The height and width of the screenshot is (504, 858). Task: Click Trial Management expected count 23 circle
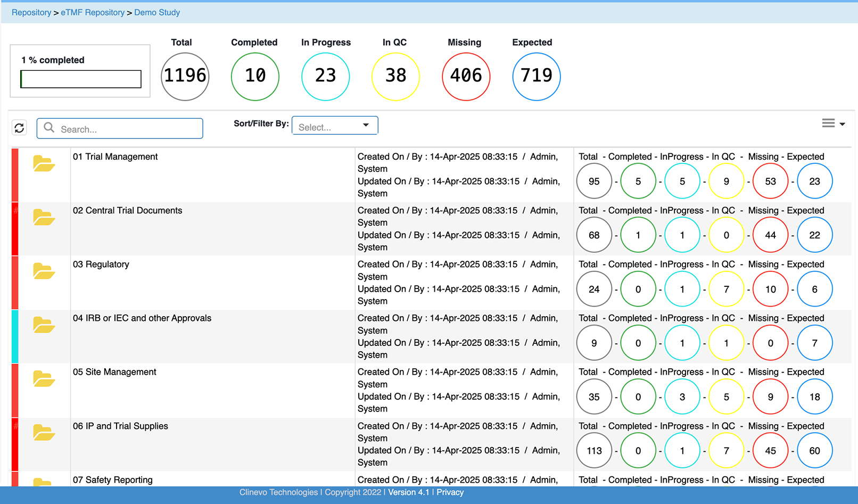coord(815,181)
